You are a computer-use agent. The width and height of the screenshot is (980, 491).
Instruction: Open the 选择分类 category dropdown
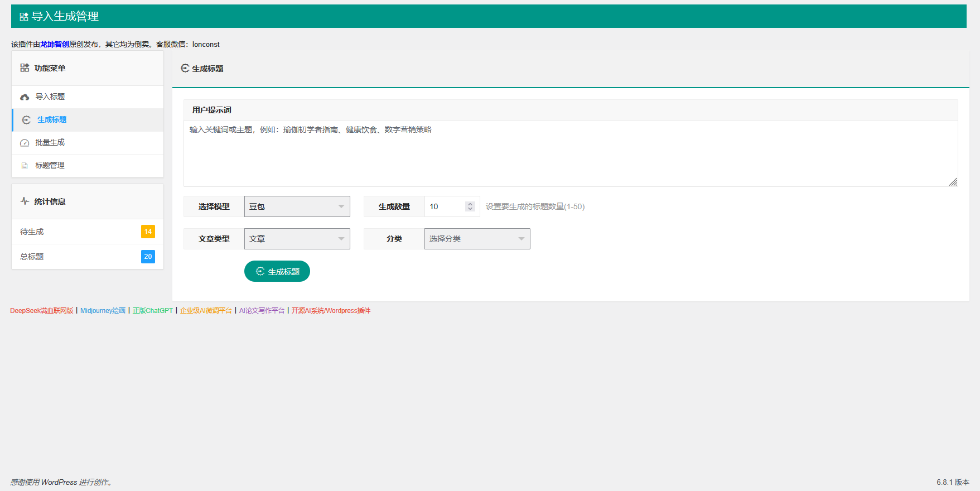(x=477, y=239)
